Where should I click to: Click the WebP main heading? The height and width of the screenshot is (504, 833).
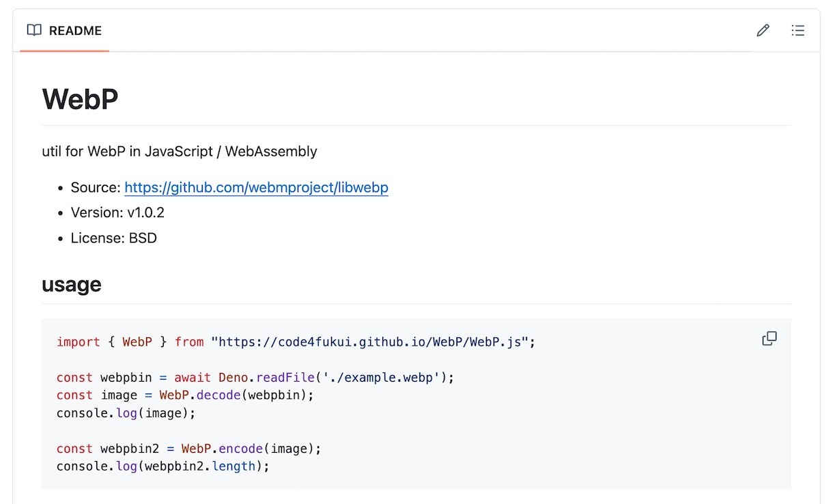click(80, 99)
